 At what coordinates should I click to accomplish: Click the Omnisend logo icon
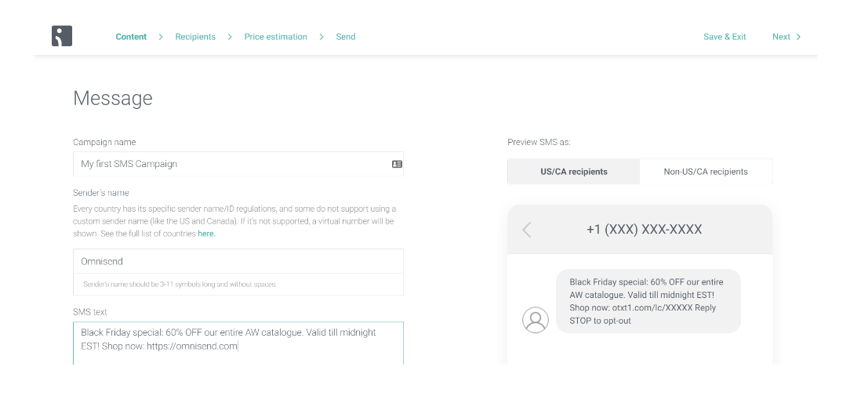[x=62, y=36]
